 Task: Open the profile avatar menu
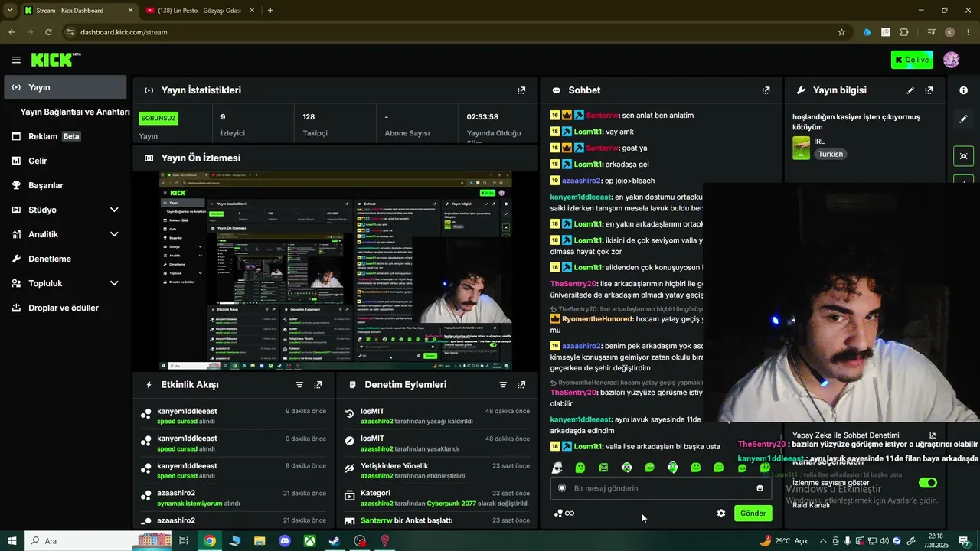[x=952, y=60]
